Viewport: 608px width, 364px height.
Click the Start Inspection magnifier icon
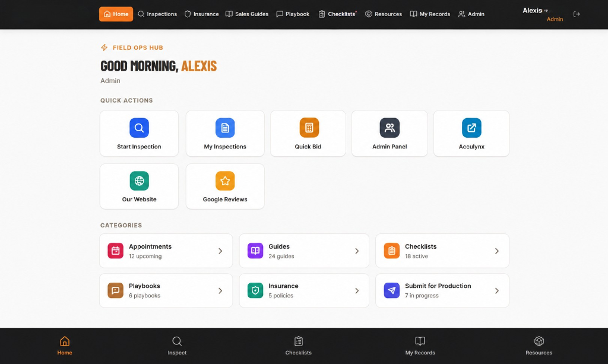[x=139, y=128]
